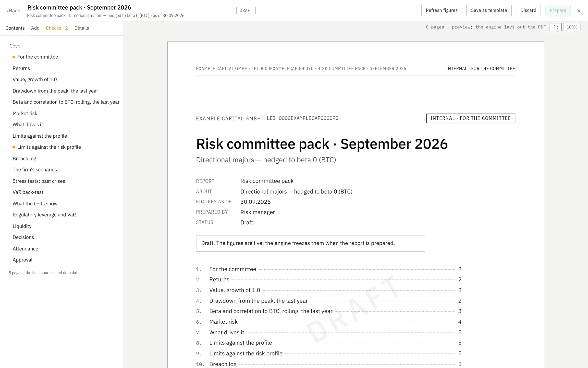Click TOC entry 2 Returns in preview
588x368 pixels.
coord(329,280)
